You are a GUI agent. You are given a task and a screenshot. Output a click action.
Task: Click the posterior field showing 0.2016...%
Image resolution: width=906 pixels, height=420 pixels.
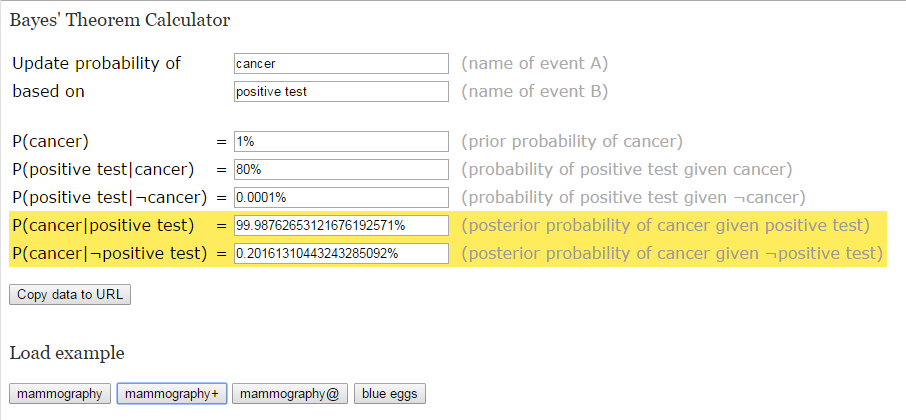coord(341,254)
